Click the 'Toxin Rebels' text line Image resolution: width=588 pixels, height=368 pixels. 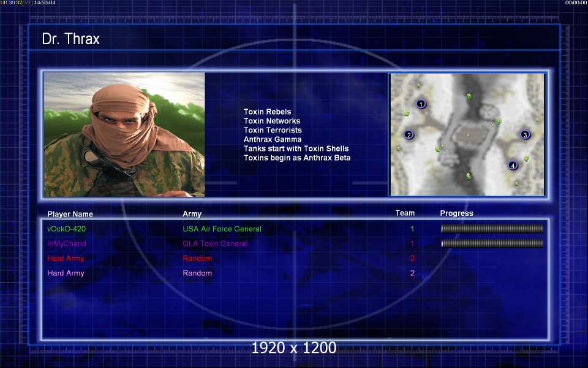268,112
